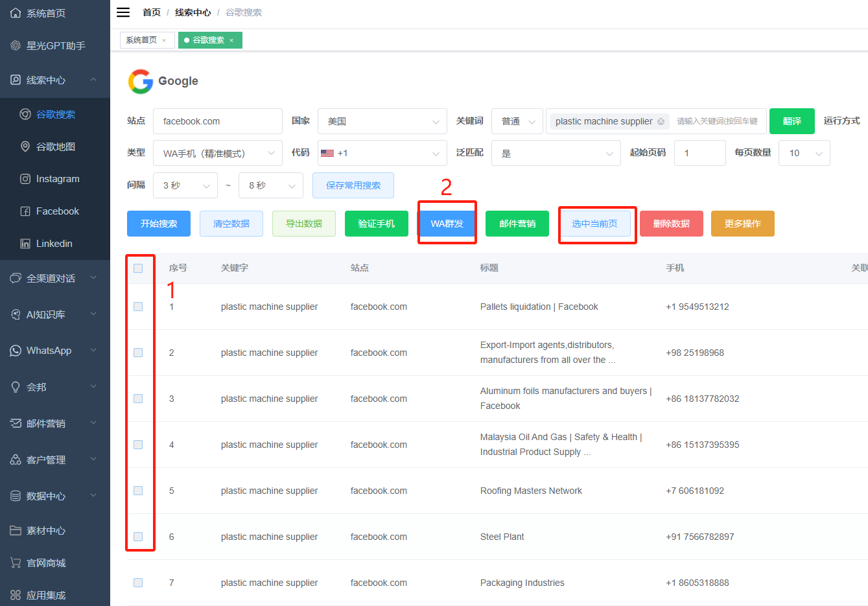The width and height of the screenshot is (868, 606).
Task: Click the 数据中心 database icon
Action: 16,496
